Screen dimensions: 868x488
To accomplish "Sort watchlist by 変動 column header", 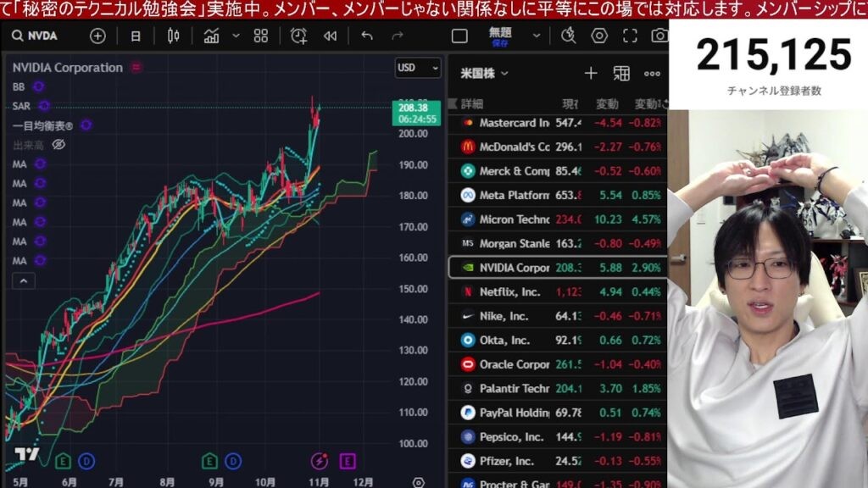I will (607, 103).
